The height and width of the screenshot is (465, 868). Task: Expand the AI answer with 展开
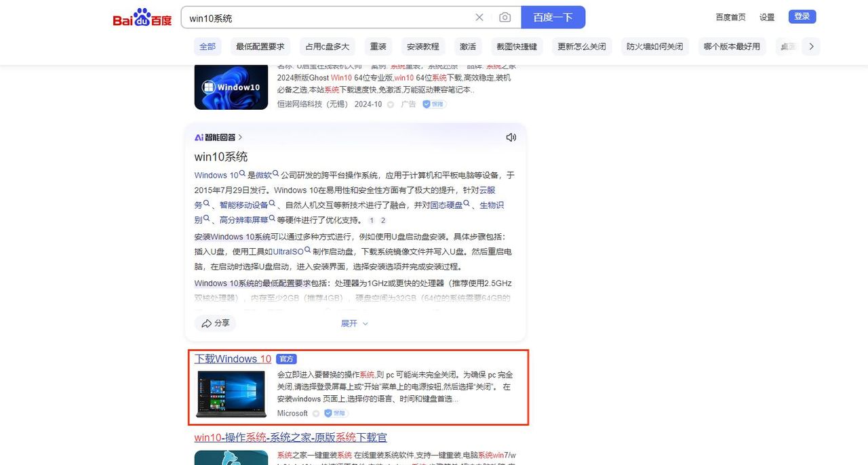[355, 323]
